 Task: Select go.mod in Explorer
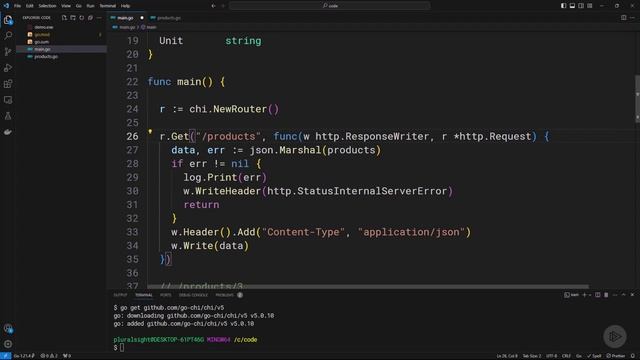pyautogui.click(x=61, y=35)
